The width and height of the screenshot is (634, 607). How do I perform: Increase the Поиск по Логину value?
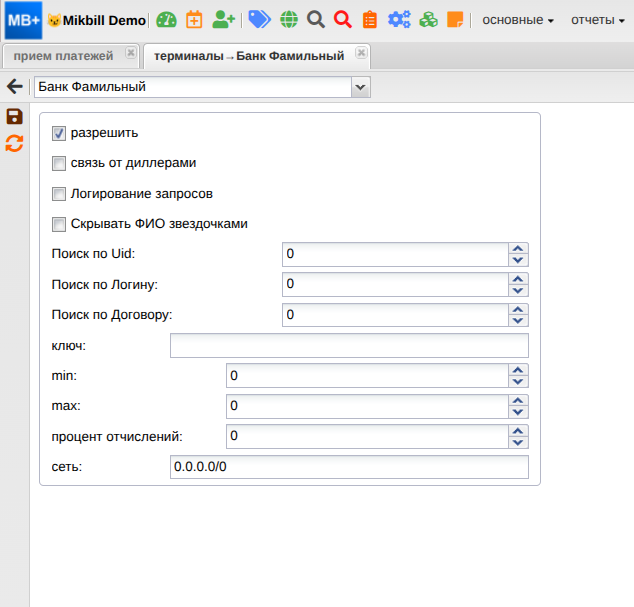(x=518, y=279)
